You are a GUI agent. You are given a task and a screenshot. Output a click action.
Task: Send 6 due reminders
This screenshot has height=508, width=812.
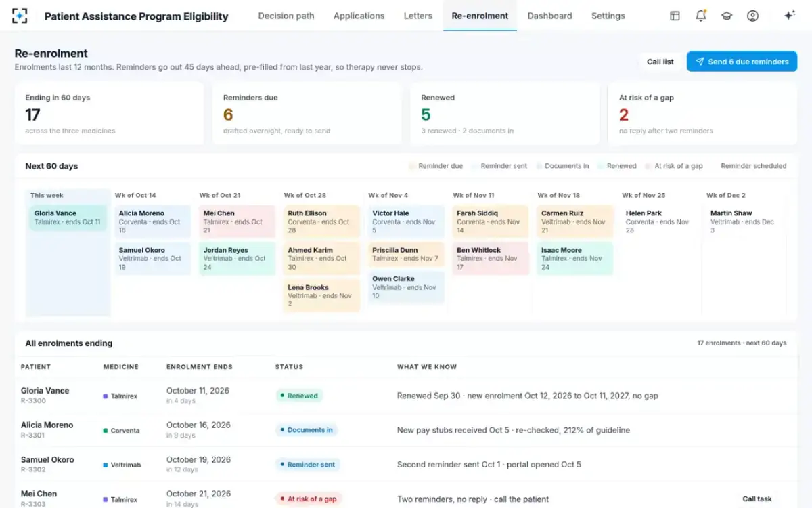pyautogui.click(x=742, y=62)
